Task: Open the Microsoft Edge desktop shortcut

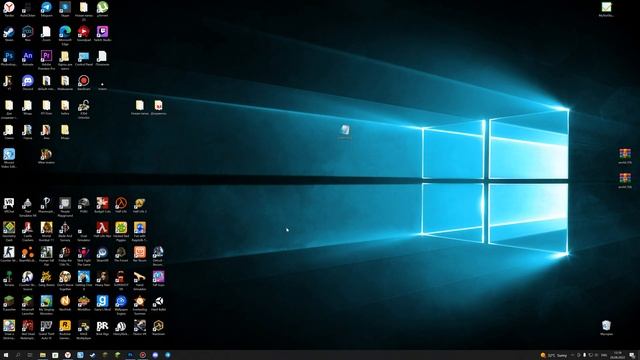Action: (65, 32)
